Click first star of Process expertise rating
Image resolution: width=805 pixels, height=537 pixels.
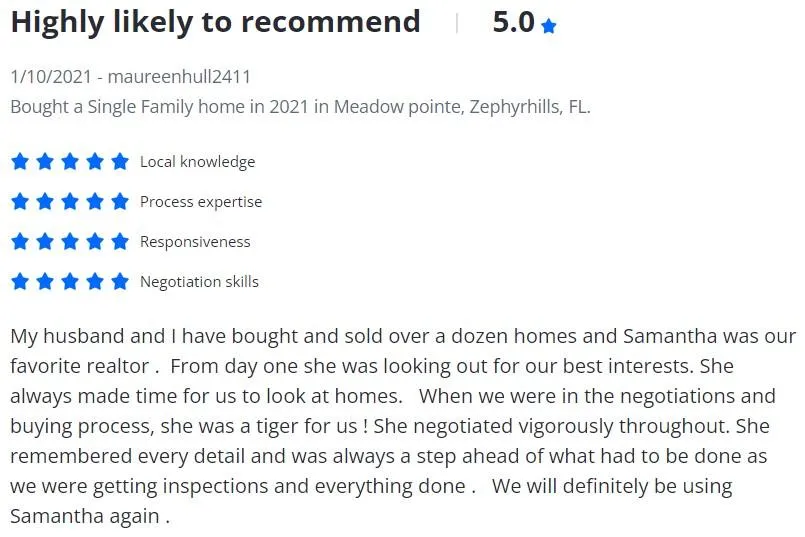[20, 201]
